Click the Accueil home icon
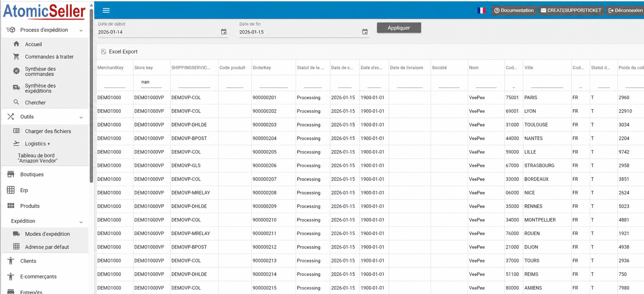644x294 pixels. [16, 44]
